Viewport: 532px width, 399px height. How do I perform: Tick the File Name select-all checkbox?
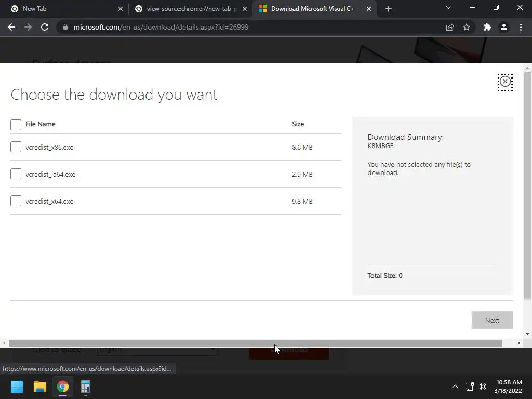(x=16, y=125)
